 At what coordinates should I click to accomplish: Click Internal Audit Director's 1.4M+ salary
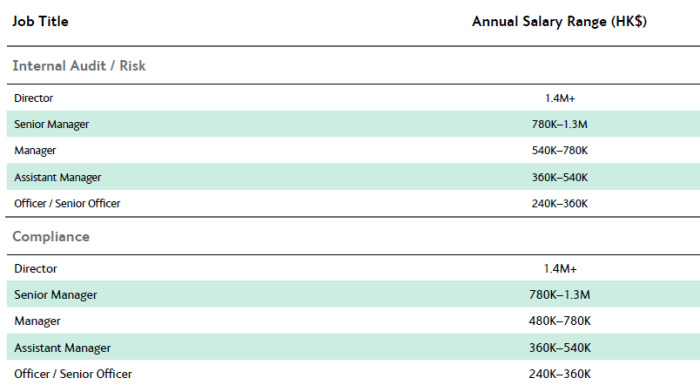coord(560,98)
